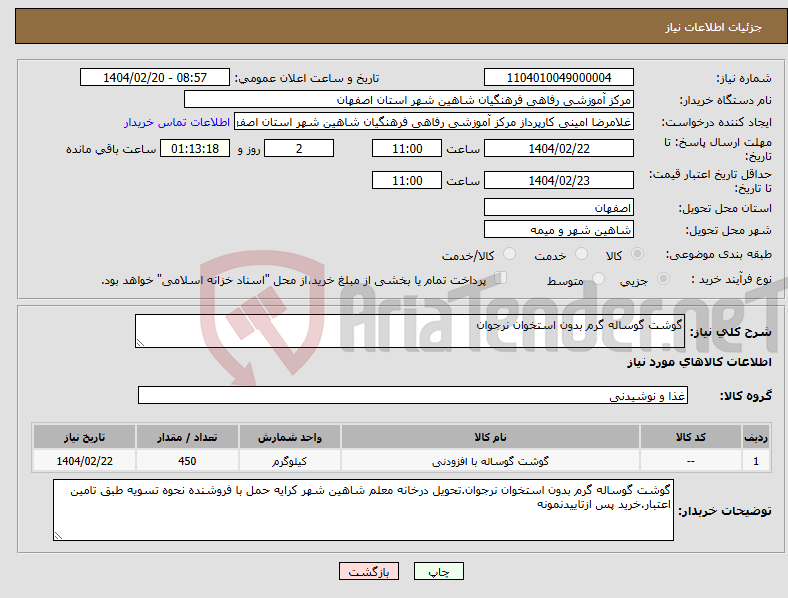Click the واحد شمارش column header
The image size is (788, 598).
289,437
